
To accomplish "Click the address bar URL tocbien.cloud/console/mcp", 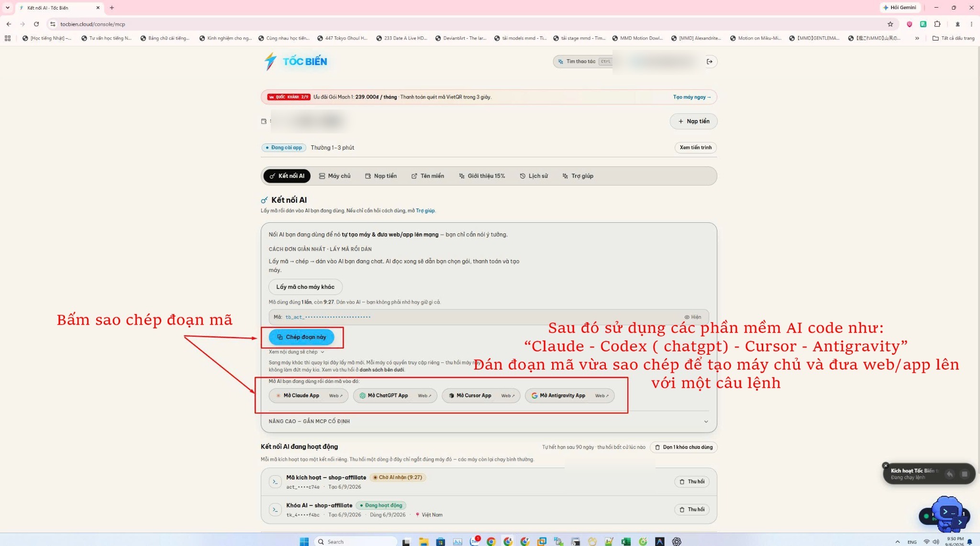I will (x=93, y=24).
